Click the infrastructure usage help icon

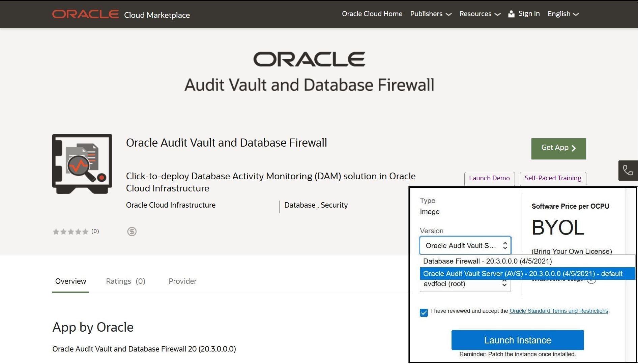coord(591,280)
